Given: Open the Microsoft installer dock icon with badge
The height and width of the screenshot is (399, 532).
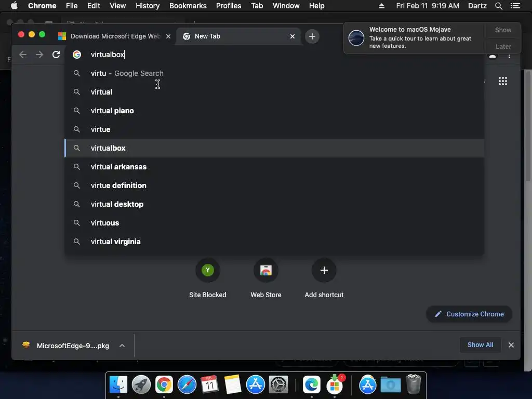Looking at the screenshot, I should 335,384.
